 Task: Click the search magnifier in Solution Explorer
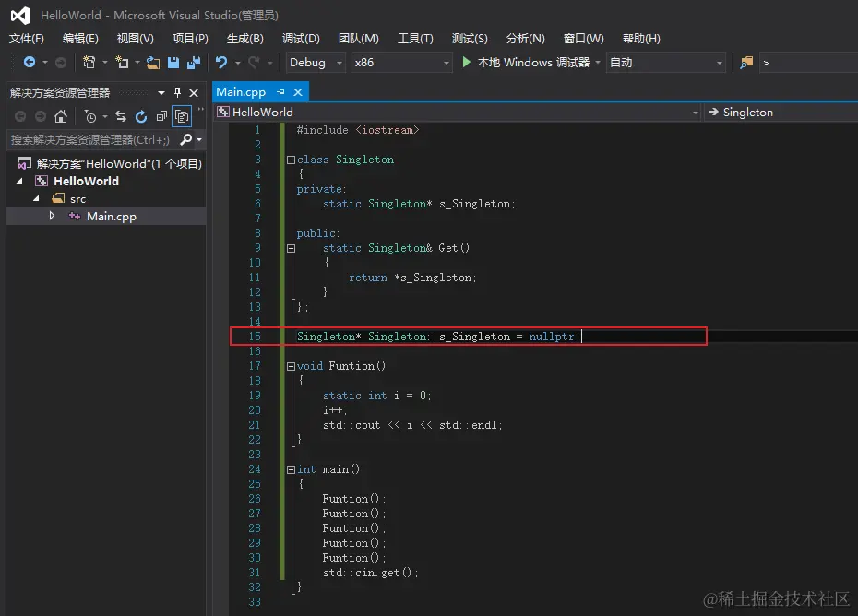click(x=186, y=139)
